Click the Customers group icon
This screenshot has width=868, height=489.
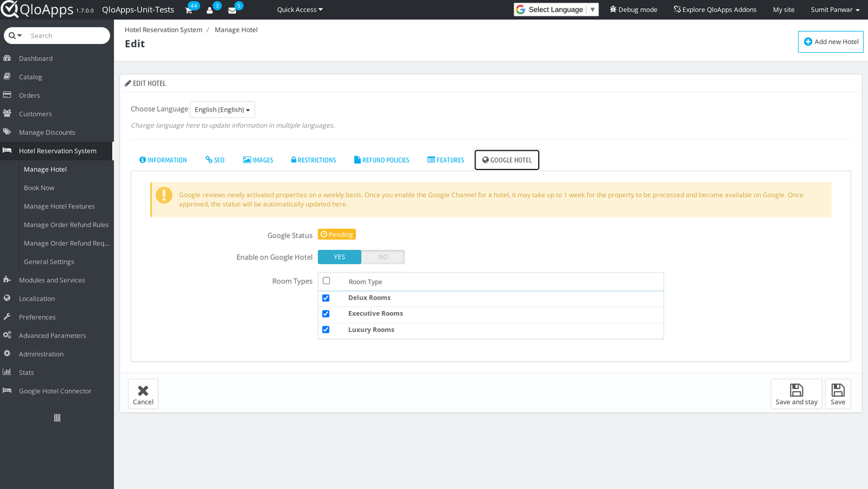click(7, 114)
